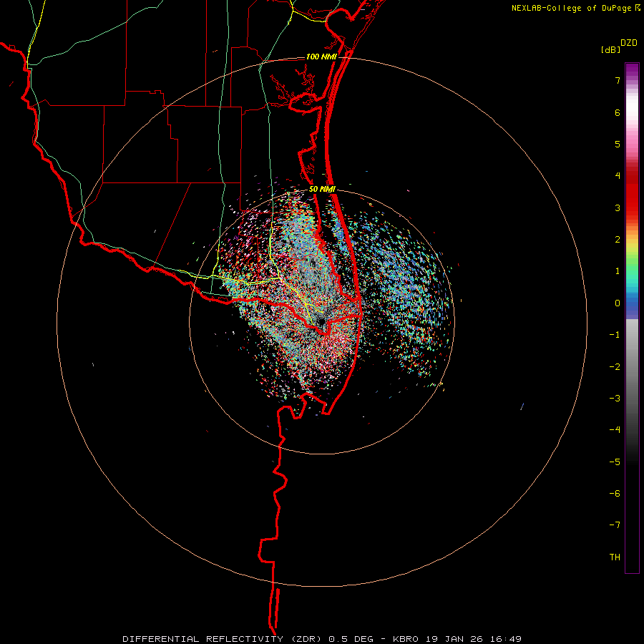This screenshot has width=644, height=644.
Task: Click the 3 value on the ZDR scale
Action: (618, 208)
